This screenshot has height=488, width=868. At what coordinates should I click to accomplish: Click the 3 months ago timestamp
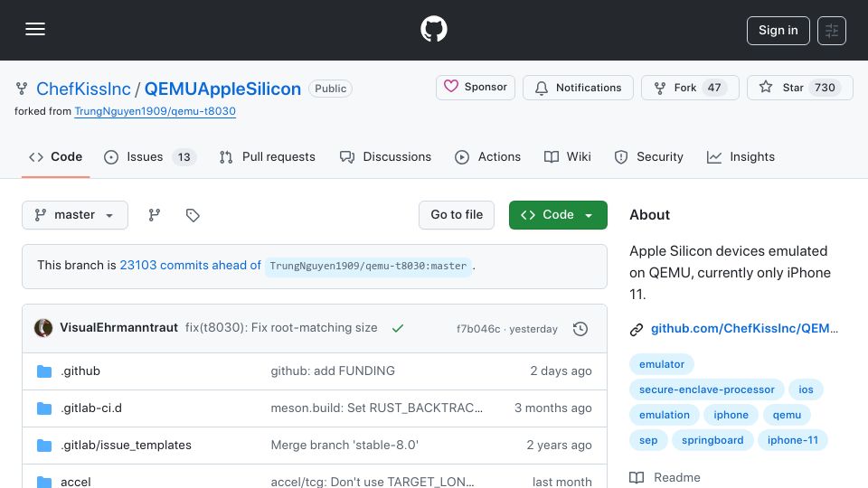(x=553, y=408)
